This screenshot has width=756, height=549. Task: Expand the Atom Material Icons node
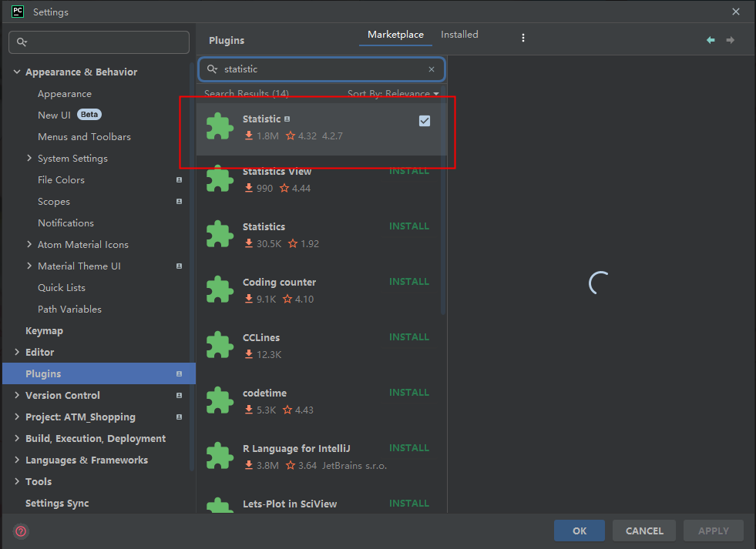pyautogui.click(x=29, y=244)
